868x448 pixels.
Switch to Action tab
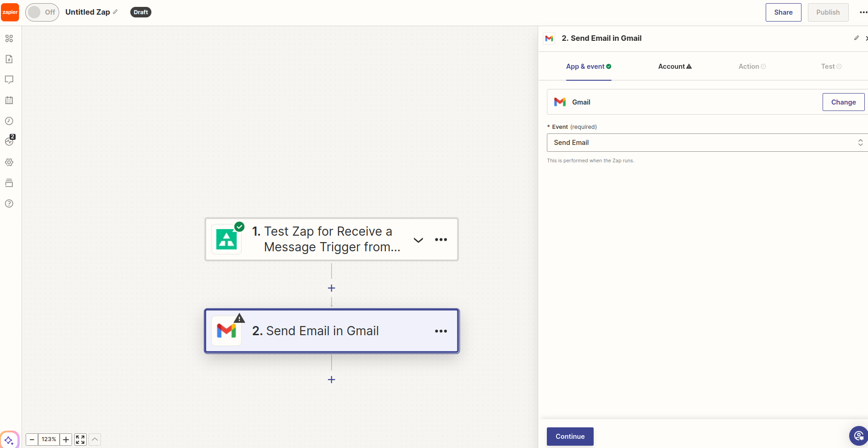[x=752, y=66]
